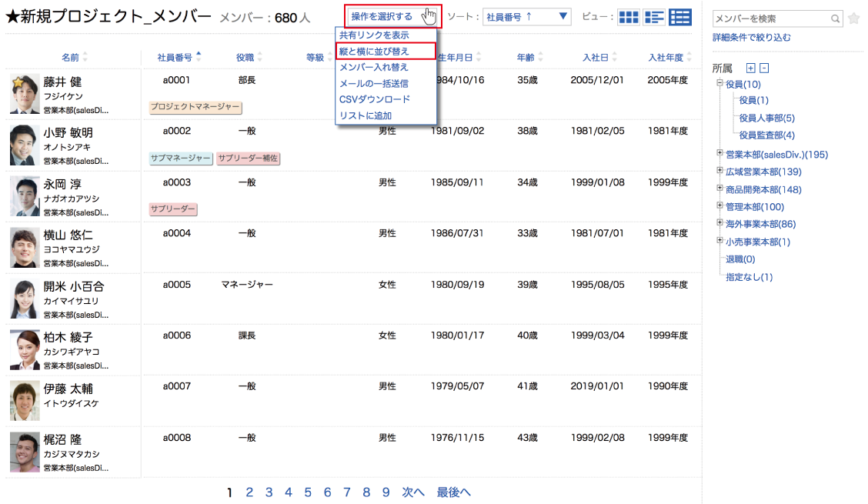Switch to the table view icon

[x=679, y=17]
